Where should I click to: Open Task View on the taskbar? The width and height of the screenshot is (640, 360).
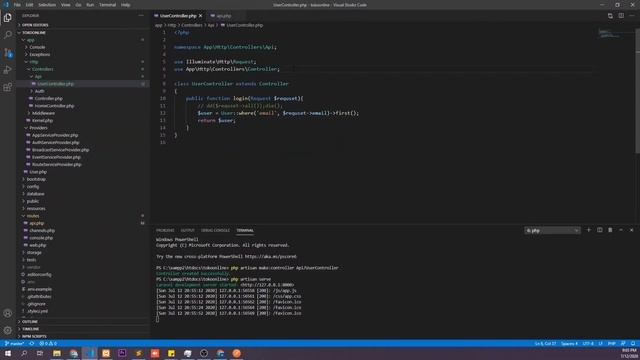tap(40, 353)
